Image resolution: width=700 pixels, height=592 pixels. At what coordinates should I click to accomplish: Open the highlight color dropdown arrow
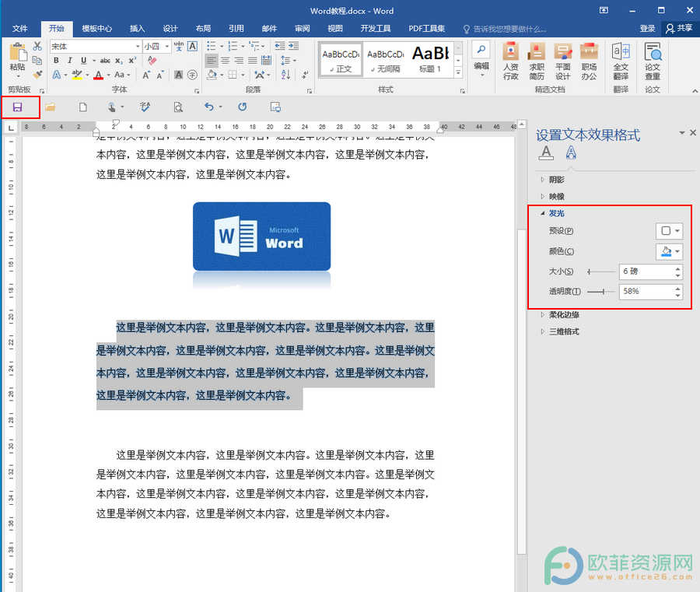pyautogui.click(x=87, y=75)
